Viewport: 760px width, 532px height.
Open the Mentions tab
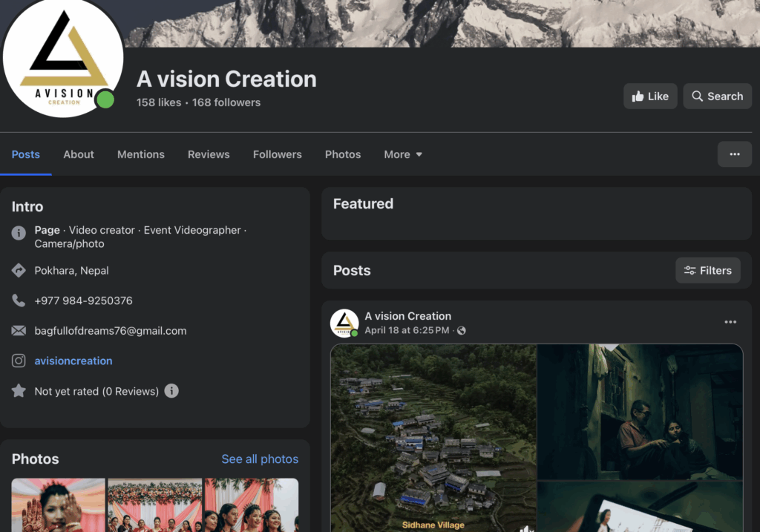point(140,154)
